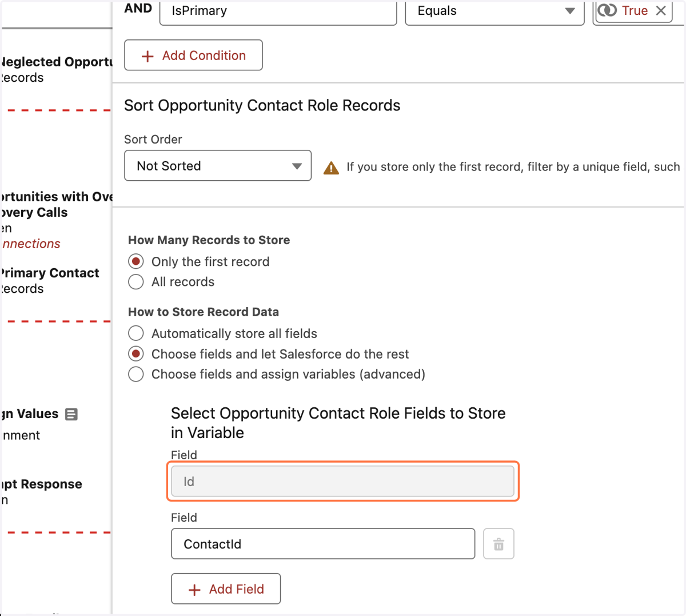
Task: Select the Assign Values flow element
Action: click(x=29, y=424)
